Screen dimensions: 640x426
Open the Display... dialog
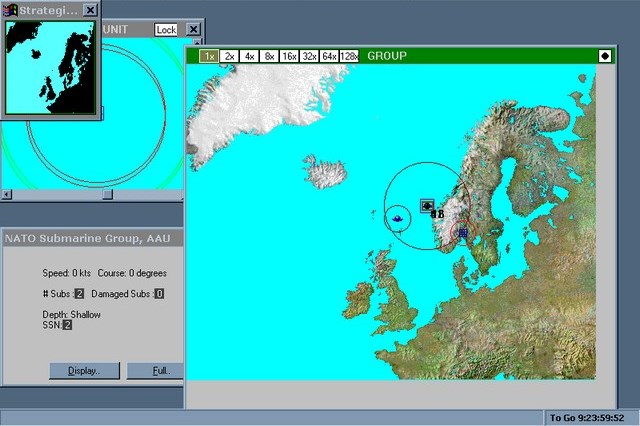(x=84, y=371)
